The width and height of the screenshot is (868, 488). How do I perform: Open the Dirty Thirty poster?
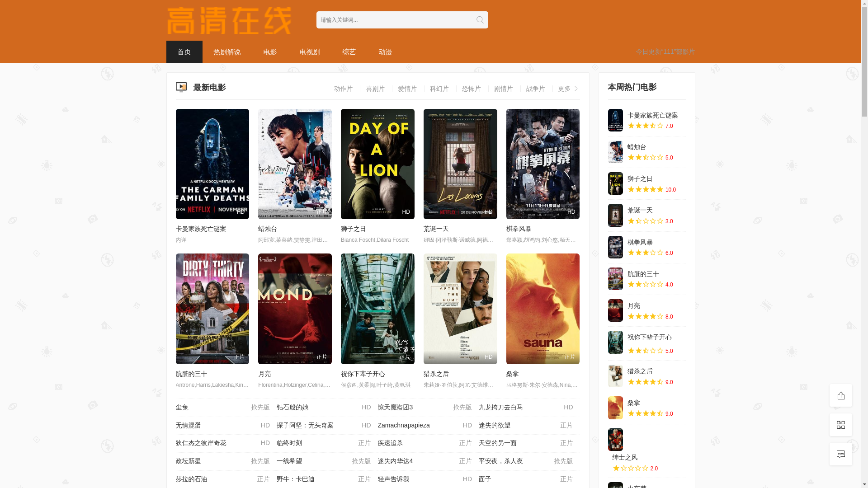tap(212, 309)
